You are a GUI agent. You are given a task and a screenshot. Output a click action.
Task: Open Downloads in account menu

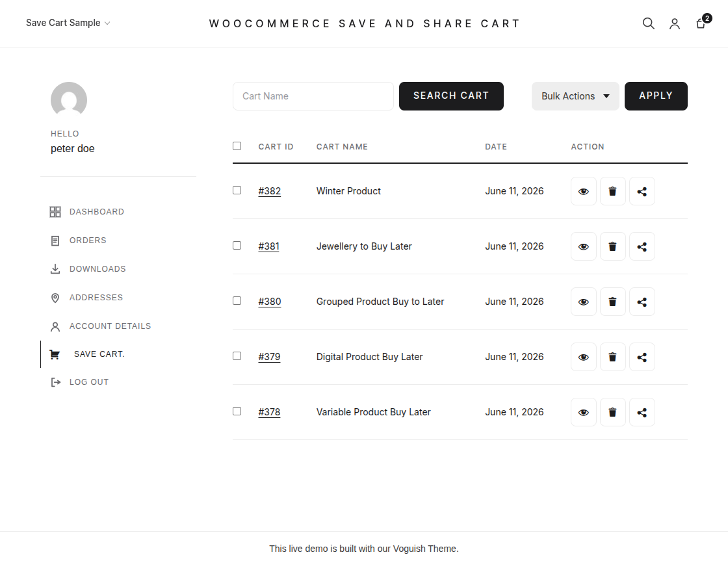click(x=88, y=269)
